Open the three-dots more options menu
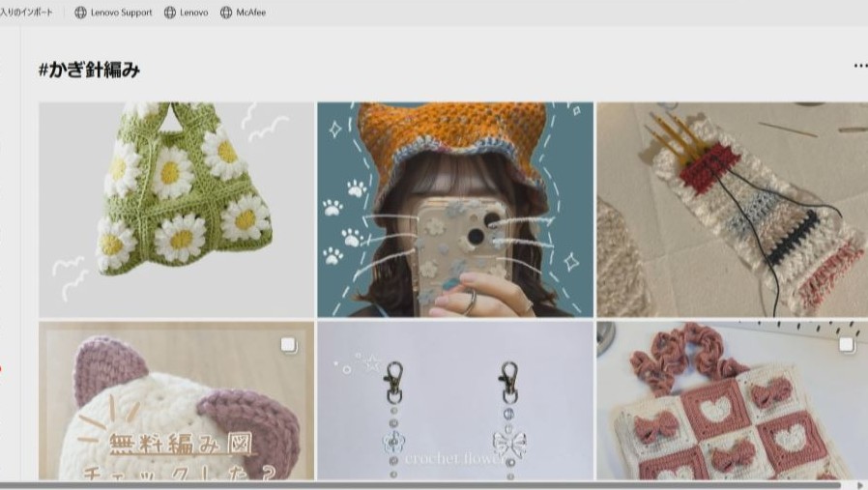 pos(859,66)
